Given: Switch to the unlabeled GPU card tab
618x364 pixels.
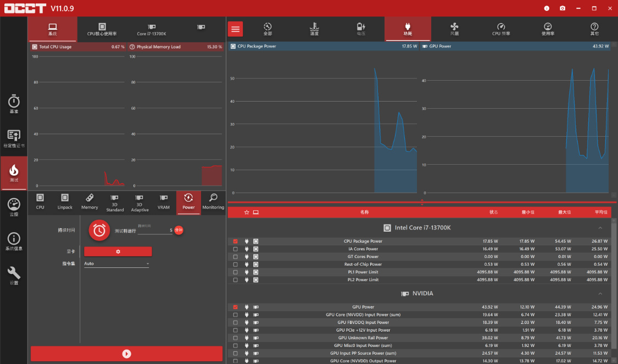Looking at the screenshot, I should pyautogui.click(x=201, y=27).
